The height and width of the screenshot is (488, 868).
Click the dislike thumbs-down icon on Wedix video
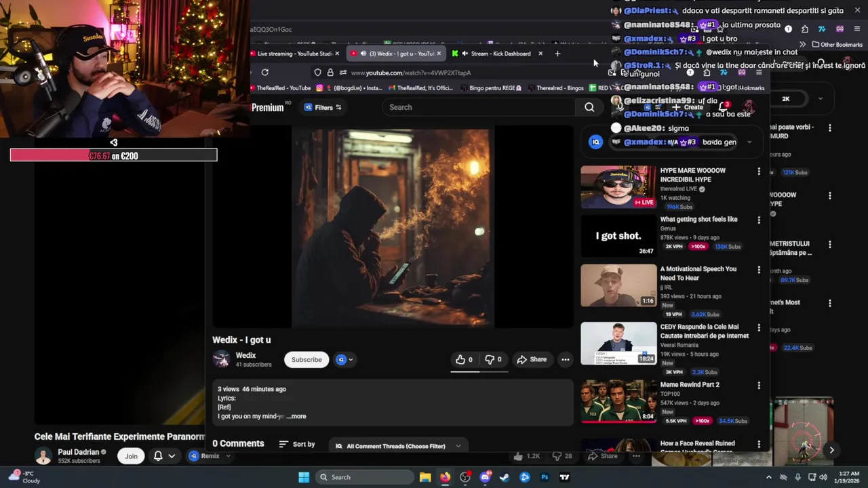pos(490,359)
